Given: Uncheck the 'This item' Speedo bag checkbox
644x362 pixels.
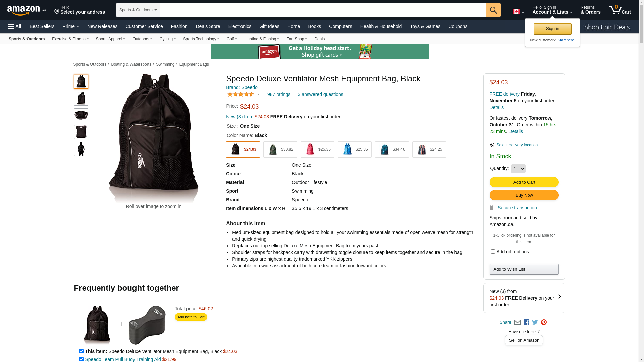Looking at the screenshot, I should click(81, 351).
